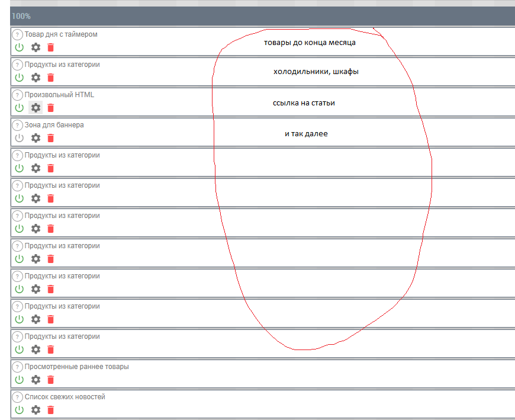Viewport: 515px width, 420px height.
Task: Remove the Произвольный HTML block
Action: pos(51,108)
